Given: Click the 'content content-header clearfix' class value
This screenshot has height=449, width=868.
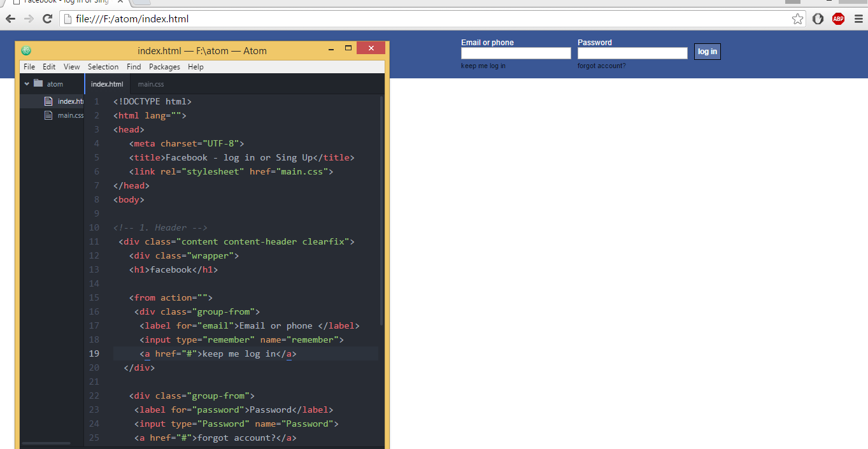Looking at the screenshot, I should (x=262, y=241).
